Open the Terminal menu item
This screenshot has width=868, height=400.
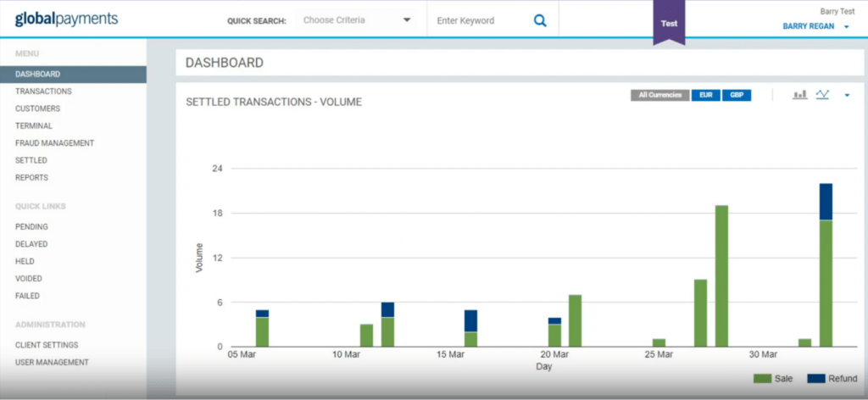click(34, 125)
